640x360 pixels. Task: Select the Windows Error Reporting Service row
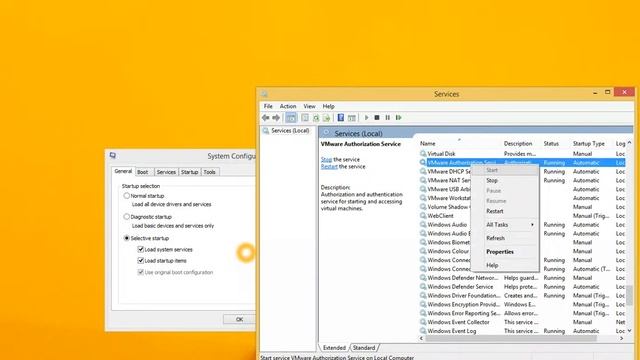(x=522, y=313)
